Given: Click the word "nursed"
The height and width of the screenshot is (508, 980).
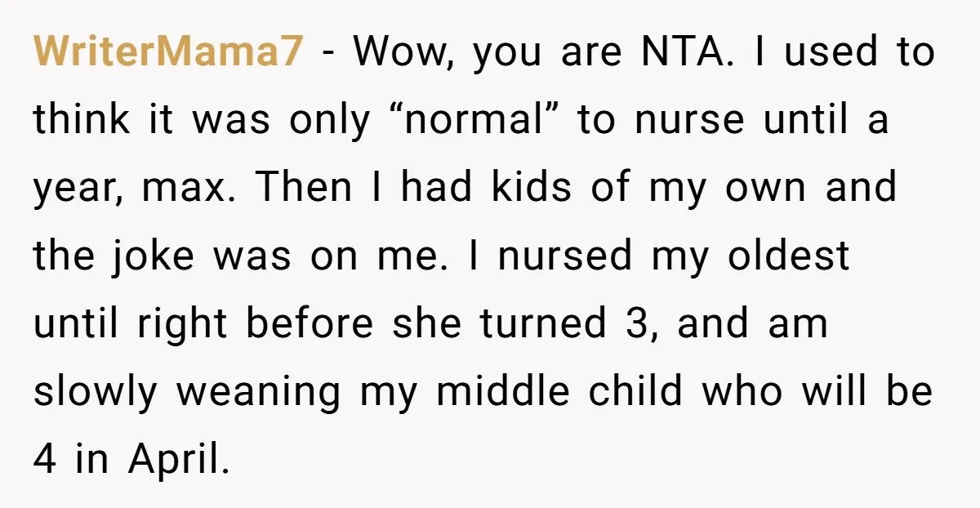Looking at the screenshot, I should (x=565, y=257).
